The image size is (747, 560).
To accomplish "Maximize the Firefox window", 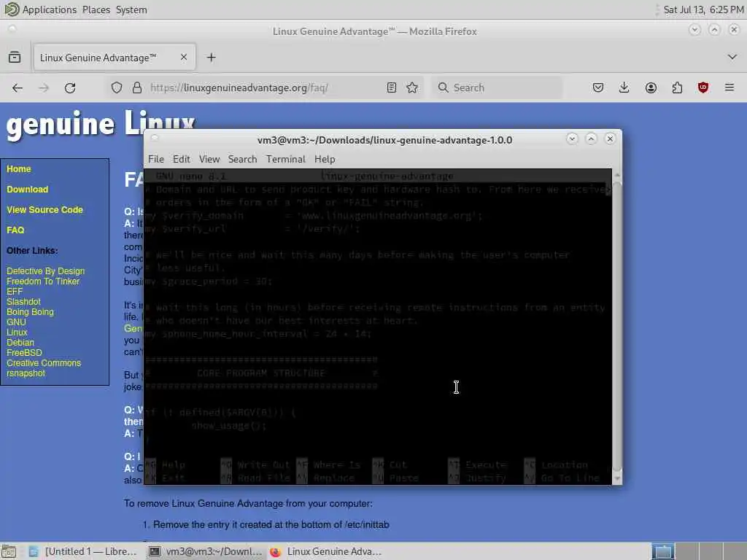I will pyautogui.click(x=714, y=30).
